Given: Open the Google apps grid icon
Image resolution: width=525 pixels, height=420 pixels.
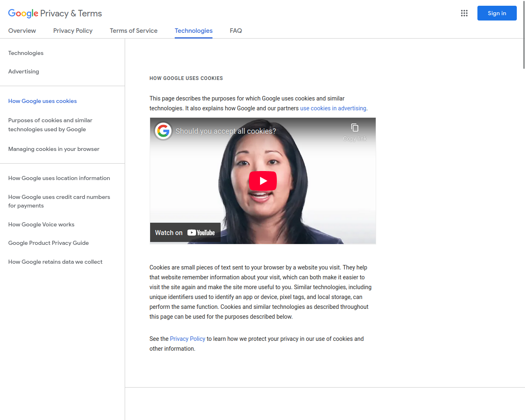Looking at the screenshot, I should pyautogui.click(x=464, y=13).
